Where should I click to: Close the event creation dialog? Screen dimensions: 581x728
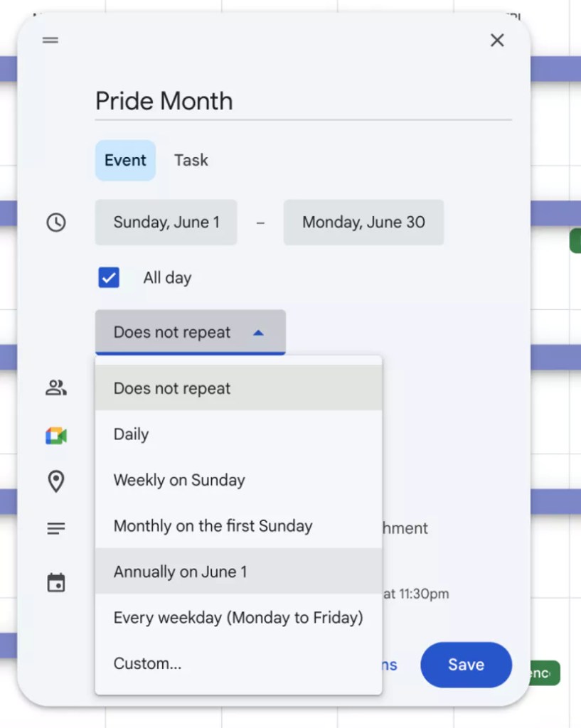click(497, 41)
